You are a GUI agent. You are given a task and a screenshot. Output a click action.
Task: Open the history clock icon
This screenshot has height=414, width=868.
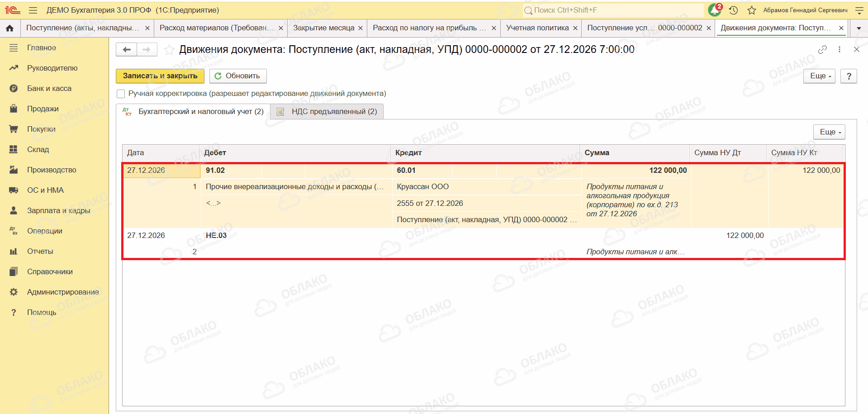pyautogui.click(x=734, y=10)
